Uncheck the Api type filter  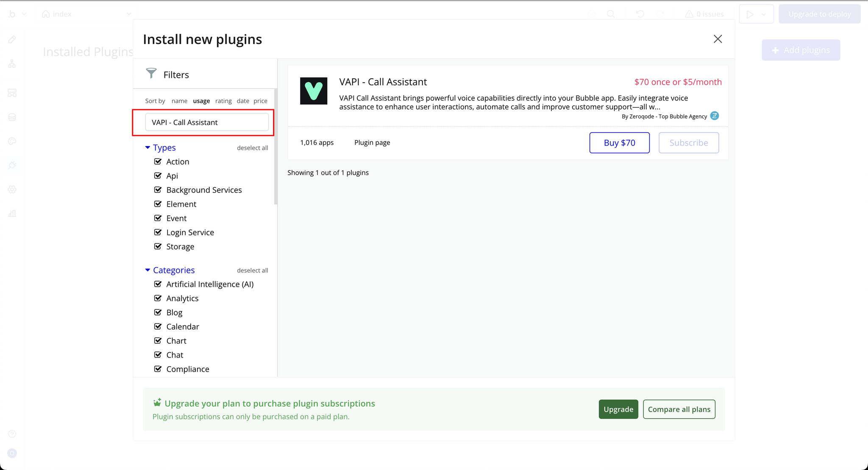point(158,175)
